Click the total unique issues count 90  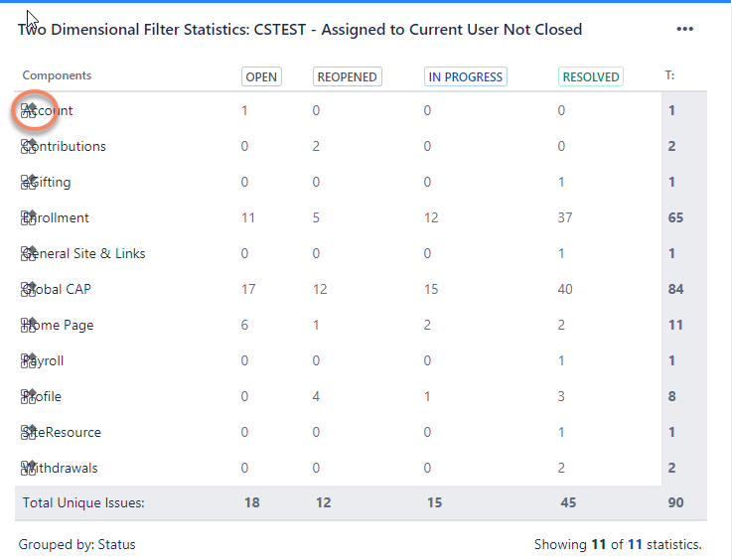click(675, 502)
